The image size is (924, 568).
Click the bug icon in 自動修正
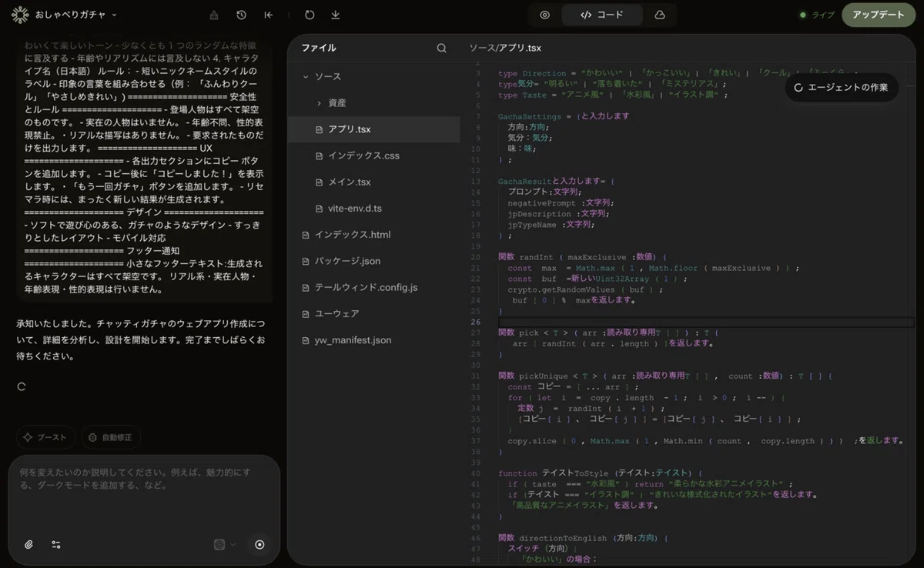click(92, 437)
